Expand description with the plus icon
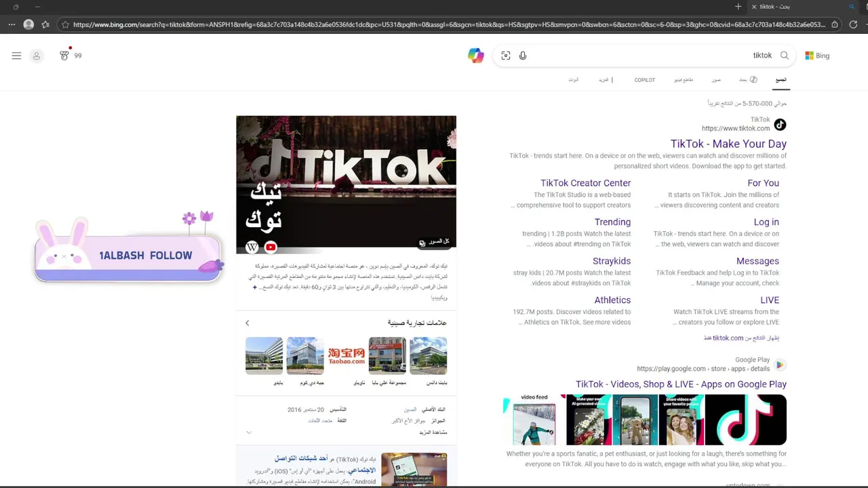868x488 pixels. coord(255,287)
